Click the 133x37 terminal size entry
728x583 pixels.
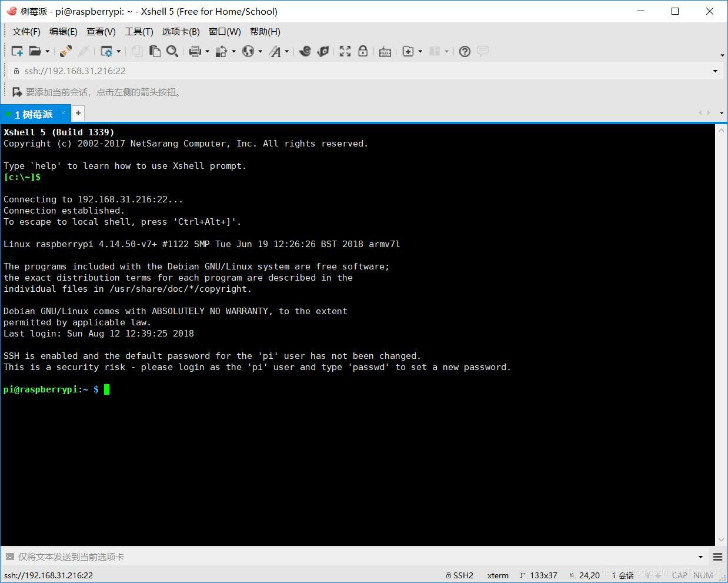click(x=539, y=575)
